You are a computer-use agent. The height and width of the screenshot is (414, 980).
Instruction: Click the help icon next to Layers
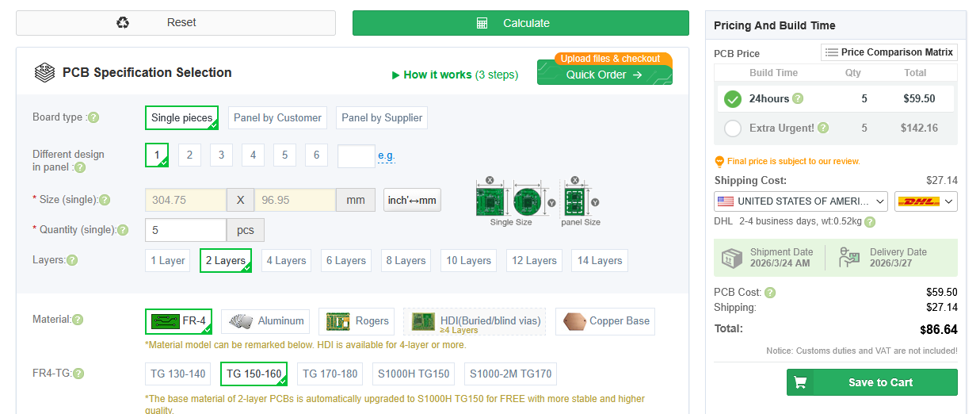coord(72,260)
